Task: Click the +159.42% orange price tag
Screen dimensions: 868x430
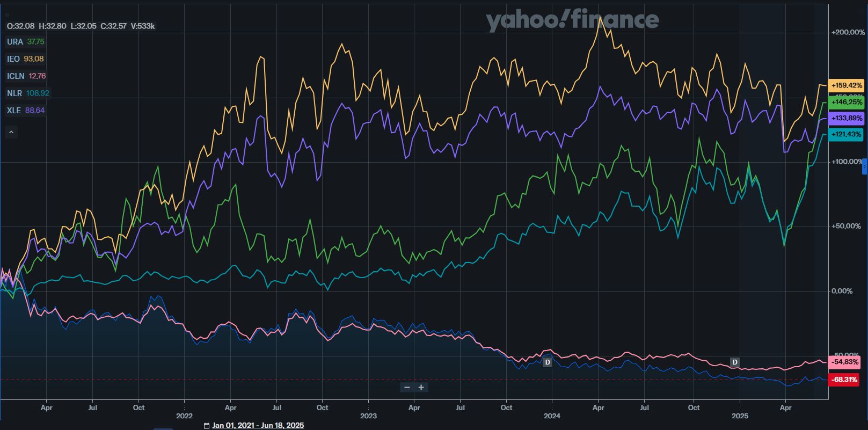Action: coord(846,85)
